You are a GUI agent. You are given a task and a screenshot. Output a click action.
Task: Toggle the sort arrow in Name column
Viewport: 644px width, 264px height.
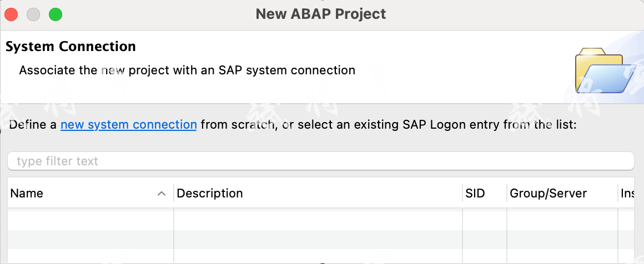162,194
